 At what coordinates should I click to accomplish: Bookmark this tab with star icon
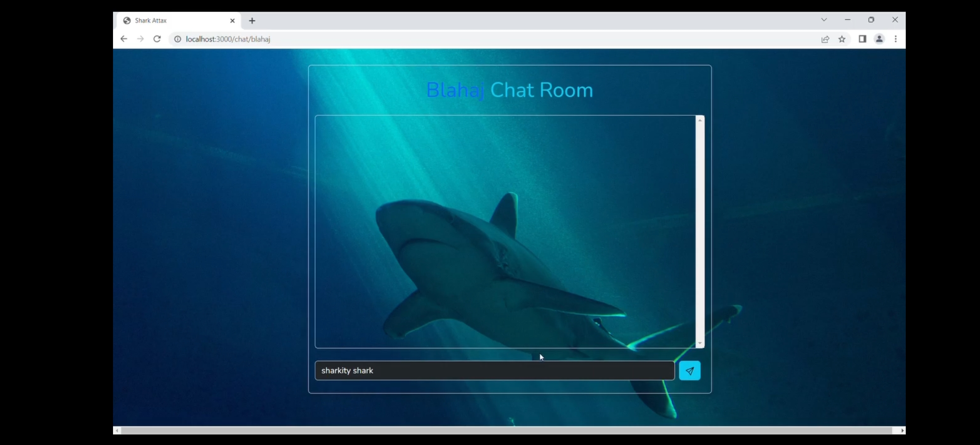click(x=842, y=39)
